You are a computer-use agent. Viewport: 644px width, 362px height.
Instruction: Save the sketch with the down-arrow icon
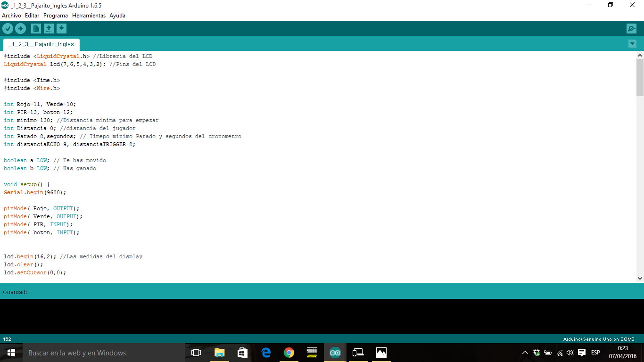(x=61, y=29)
